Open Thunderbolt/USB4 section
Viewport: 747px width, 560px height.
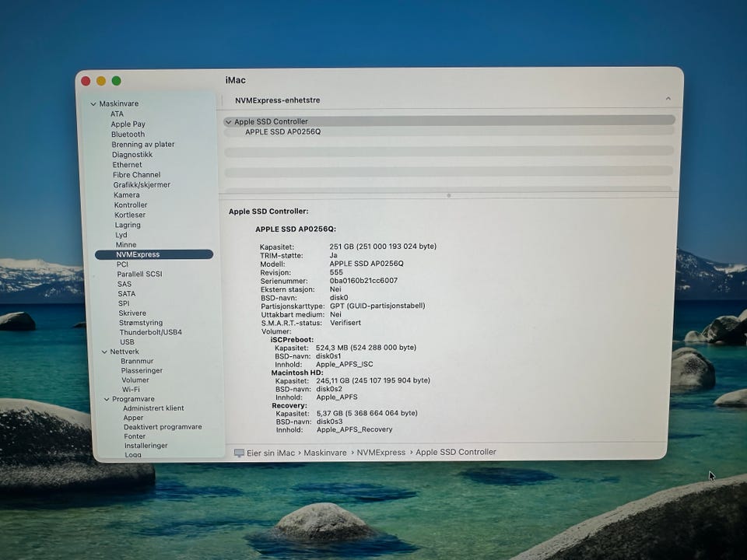click(150, 332)
